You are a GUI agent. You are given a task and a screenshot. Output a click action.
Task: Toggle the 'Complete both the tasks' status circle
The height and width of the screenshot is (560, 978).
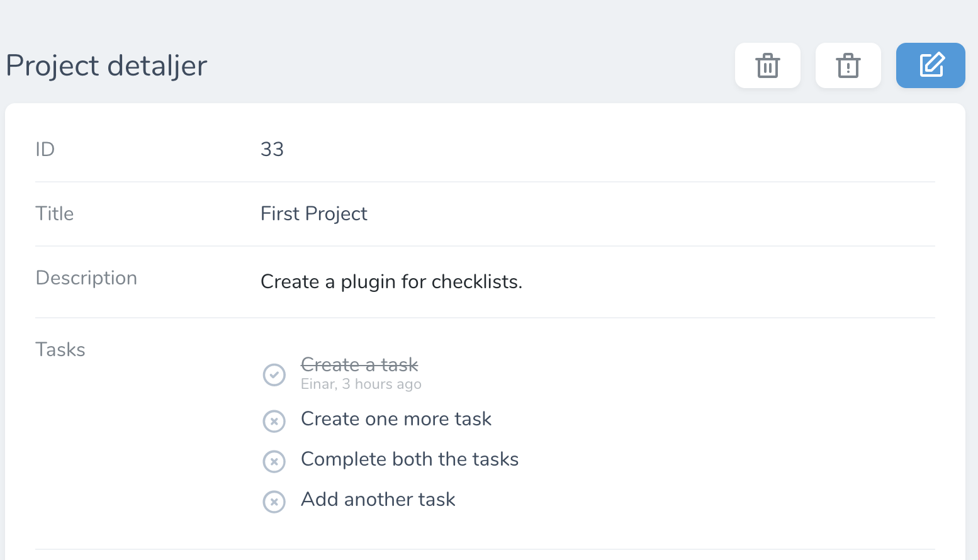pyautogui.click(x=274, y=461)
